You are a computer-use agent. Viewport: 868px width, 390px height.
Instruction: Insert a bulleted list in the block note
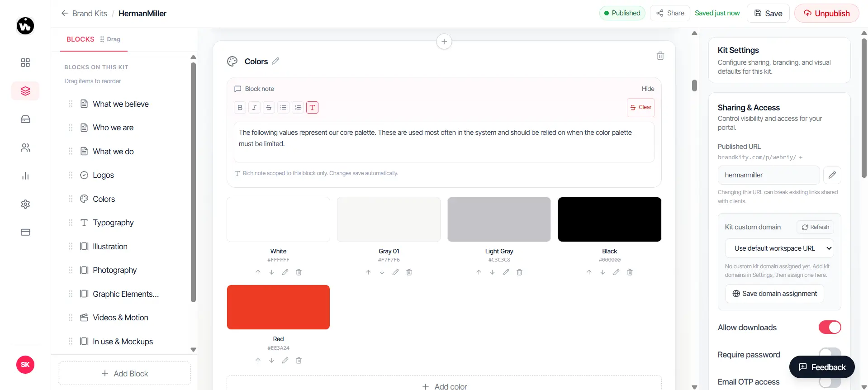coord(283,108)
